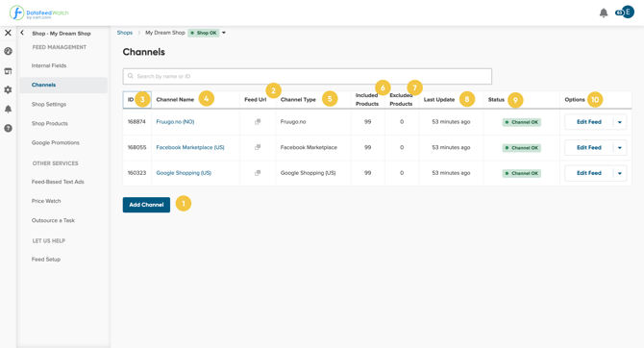Open the help question mark icon
This screenshot has width=644, height=348.
click(x=8, y=128)
